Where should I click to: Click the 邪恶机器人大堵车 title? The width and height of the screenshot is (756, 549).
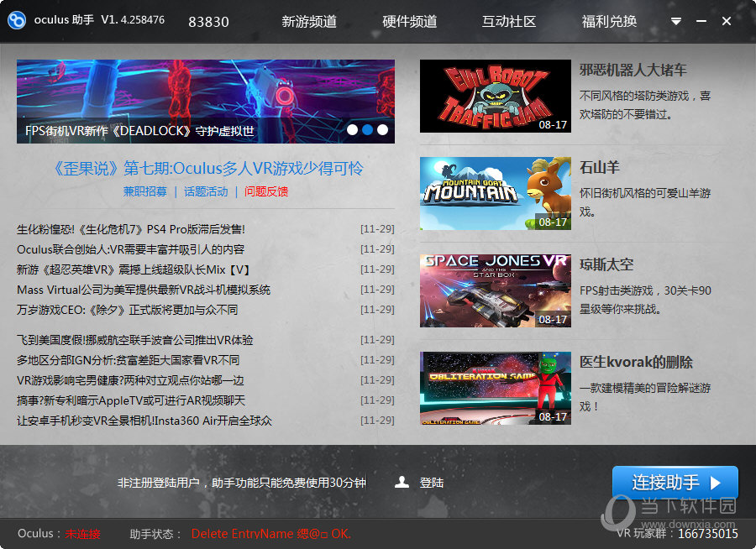pyautogui.click(x=633, y=71)
